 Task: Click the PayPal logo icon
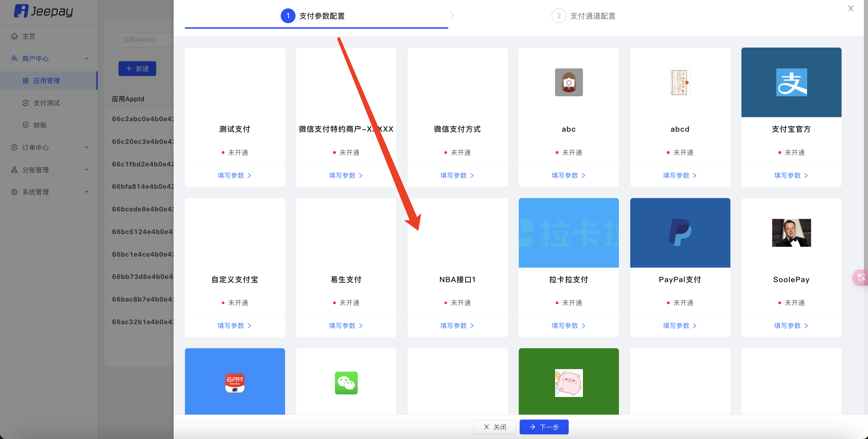pos(680,233)
